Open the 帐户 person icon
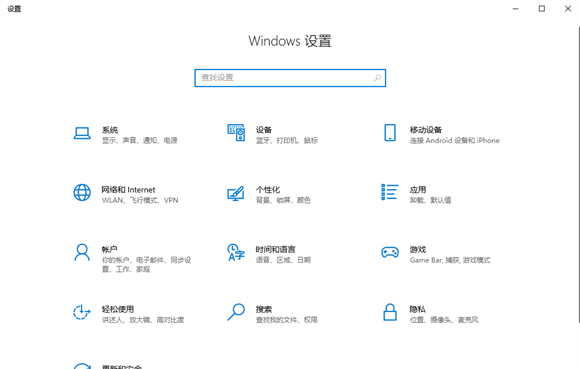The image size is (580, 369). click(x=82, y=252)
